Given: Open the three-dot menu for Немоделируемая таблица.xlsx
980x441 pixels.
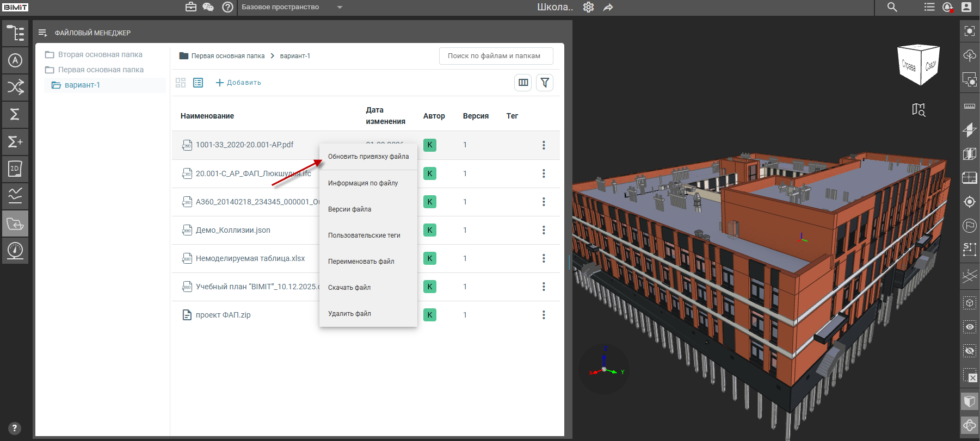Looking at the screenshot, I should 544,258.
